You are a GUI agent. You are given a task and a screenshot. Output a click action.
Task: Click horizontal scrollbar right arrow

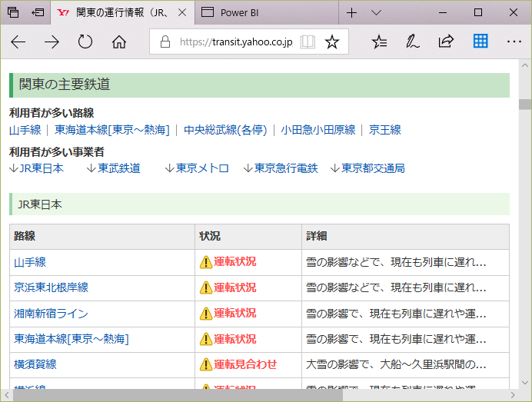pyautogui.click(x=513, y=395)
